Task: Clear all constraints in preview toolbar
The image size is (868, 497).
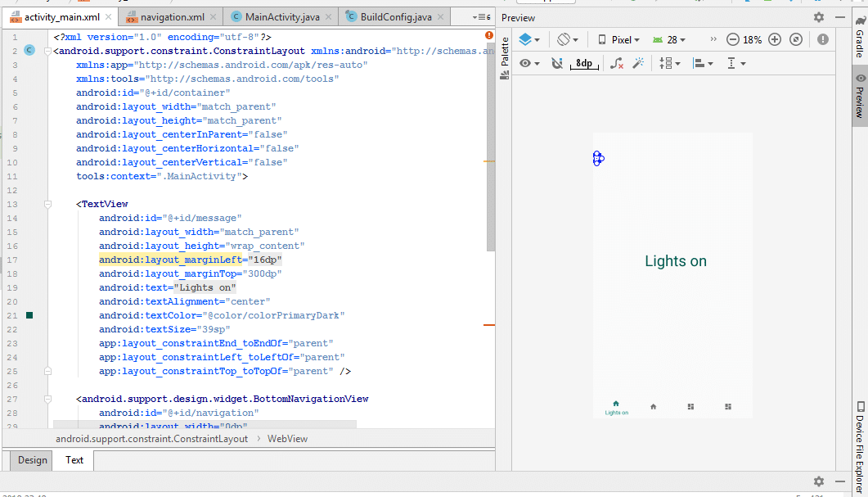Action: point(617,63)
